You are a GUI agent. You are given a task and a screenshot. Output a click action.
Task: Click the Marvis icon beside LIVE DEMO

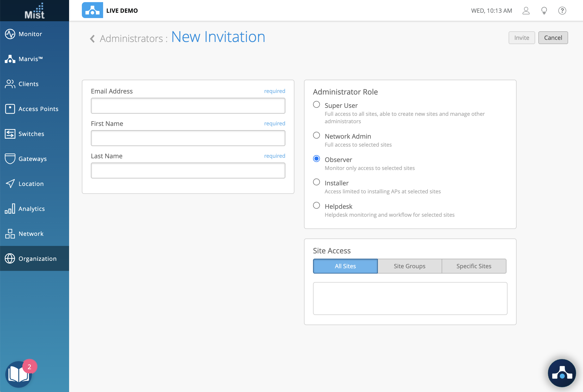[x=92, y=10]
